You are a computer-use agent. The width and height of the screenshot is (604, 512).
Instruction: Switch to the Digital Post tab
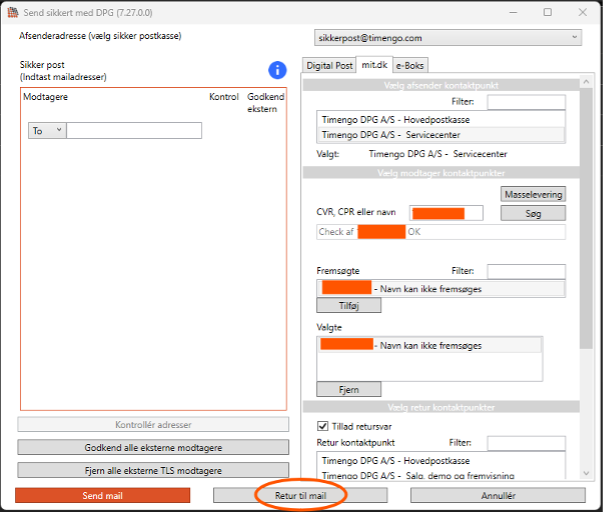pyautogui.click(x=329, y=65)
